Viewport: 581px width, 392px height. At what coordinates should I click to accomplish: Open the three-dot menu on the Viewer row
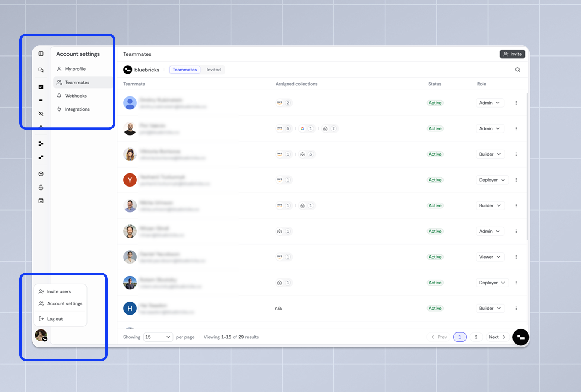[x=516, y=257]
